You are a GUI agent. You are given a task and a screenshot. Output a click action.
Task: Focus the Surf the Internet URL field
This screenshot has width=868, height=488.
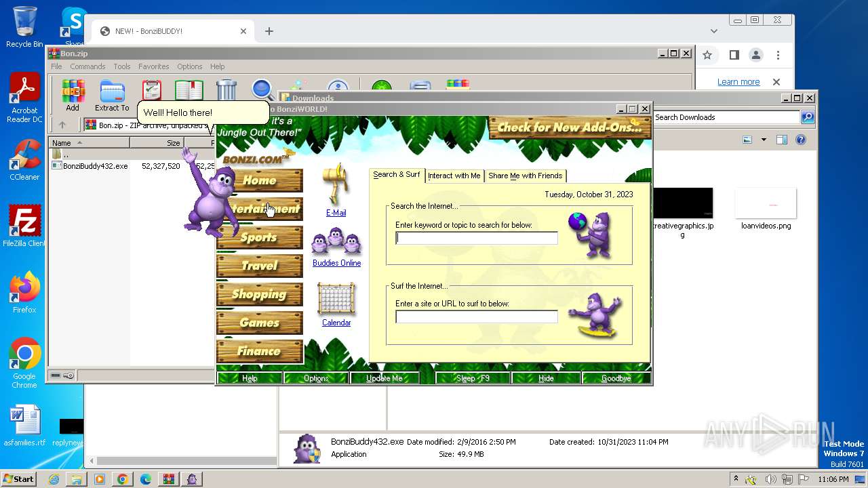477,317
